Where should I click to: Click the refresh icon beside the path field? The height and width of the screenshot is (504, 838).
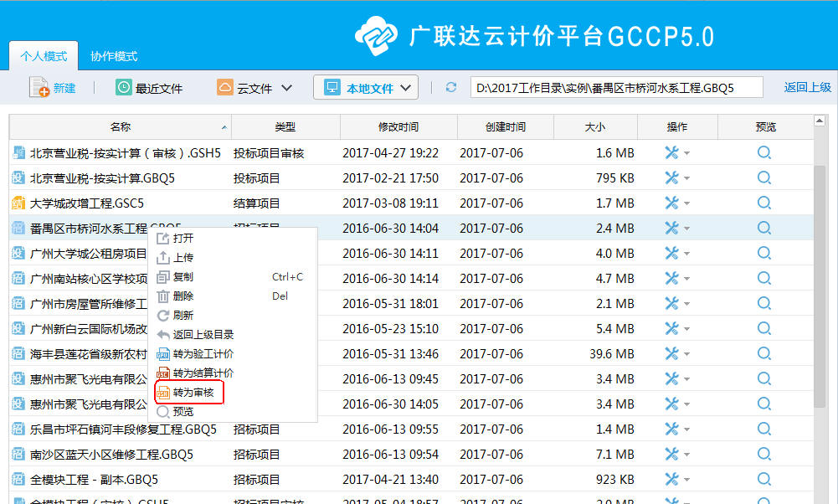[451, 88]
